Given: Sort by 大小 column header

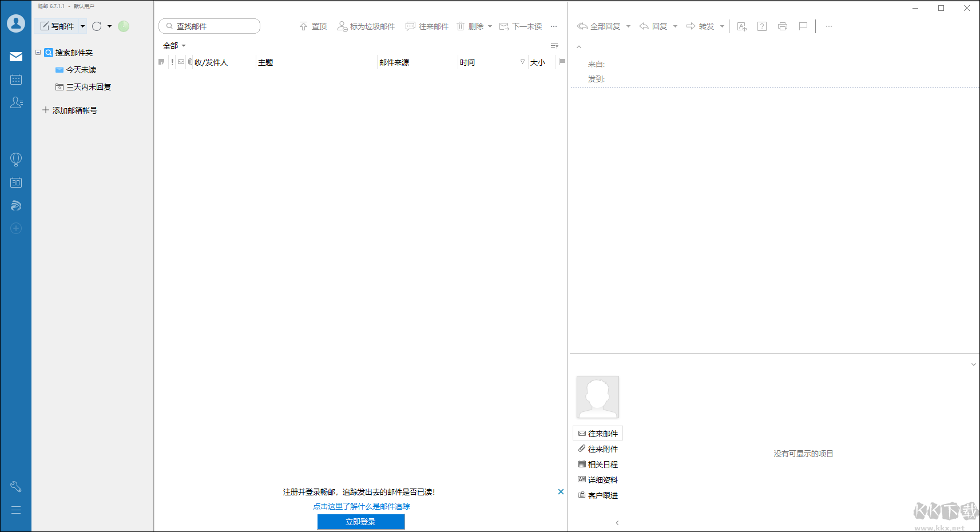Looking at the screenshot, I should (x=538, y=62).
